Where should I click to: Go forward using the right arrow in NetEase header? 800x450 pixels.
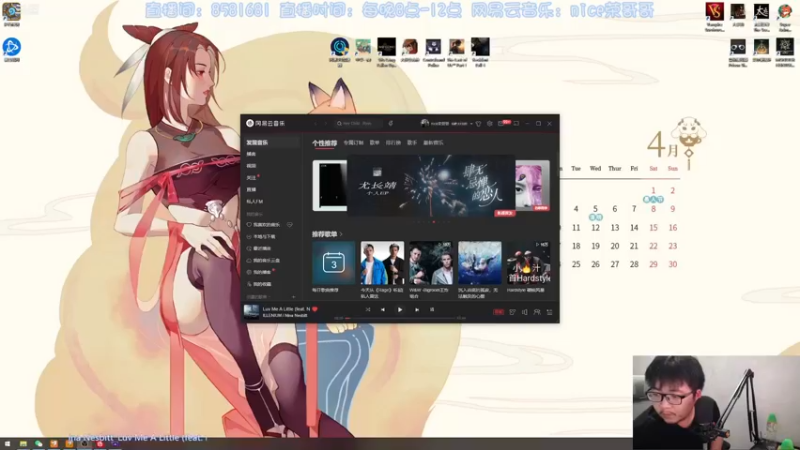tap(326, 123)
